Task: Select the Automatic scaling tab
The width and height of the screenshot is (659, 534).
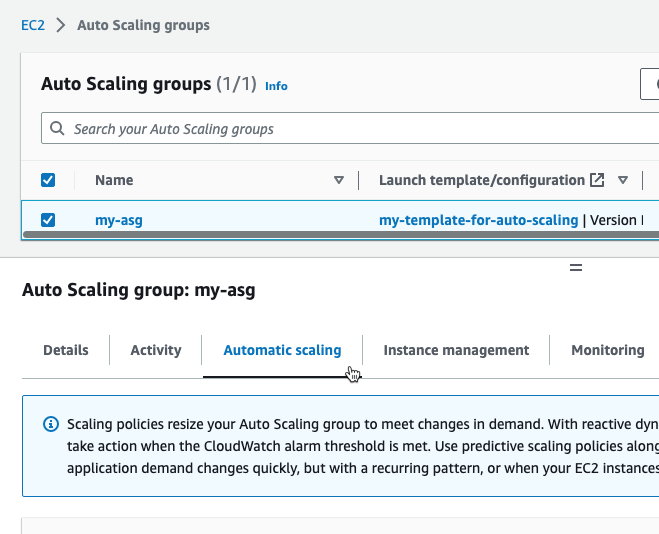Action: (282, 350)
